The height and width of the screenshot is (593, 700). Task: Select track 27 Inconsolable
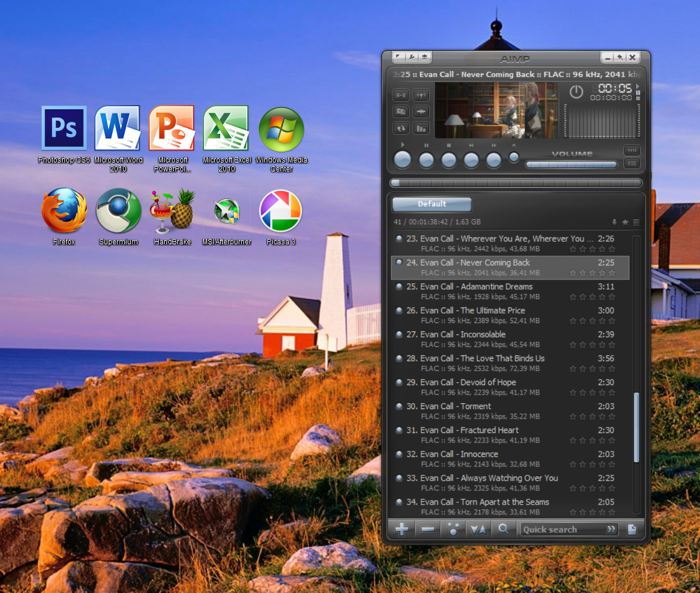[510, 339]
